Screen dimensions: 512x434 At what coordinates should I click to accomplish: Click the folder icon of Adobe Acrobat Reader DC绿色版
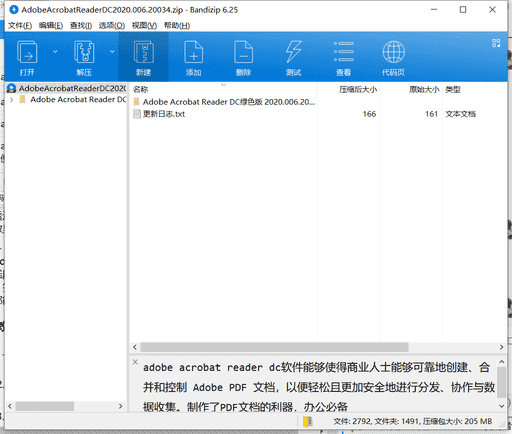(x=137, y=102)
